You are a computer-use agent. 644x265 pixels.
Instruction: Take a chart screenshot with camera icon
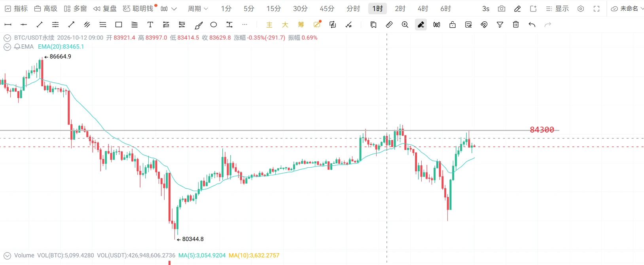(x=502, y=8)
